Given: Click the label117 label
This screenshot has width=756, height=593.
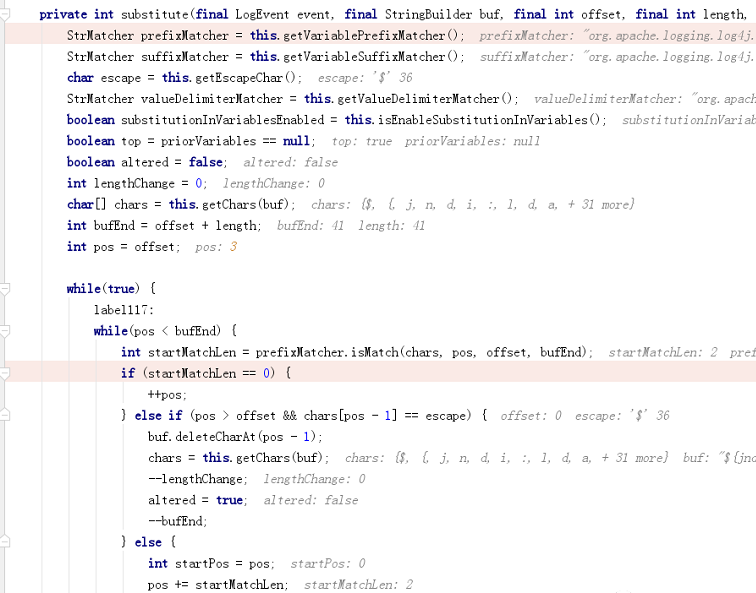Looking at the screenshot, I should 121,310.
